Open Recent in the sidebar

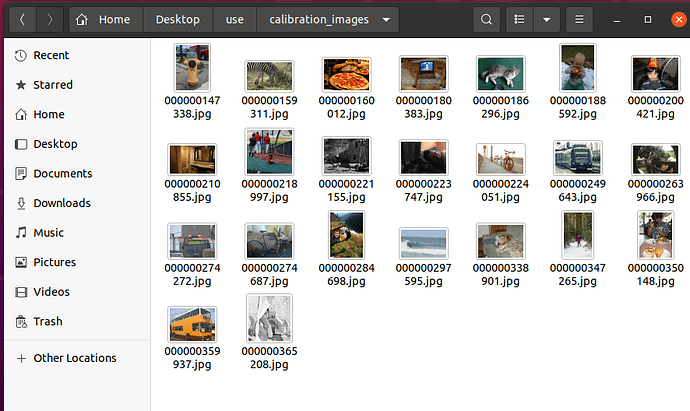pos(51,56)
